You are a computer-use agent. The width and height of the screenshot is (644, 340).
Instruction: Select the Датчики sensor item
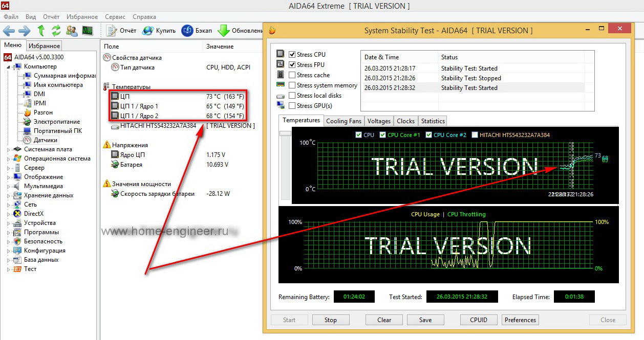[41, 140]
